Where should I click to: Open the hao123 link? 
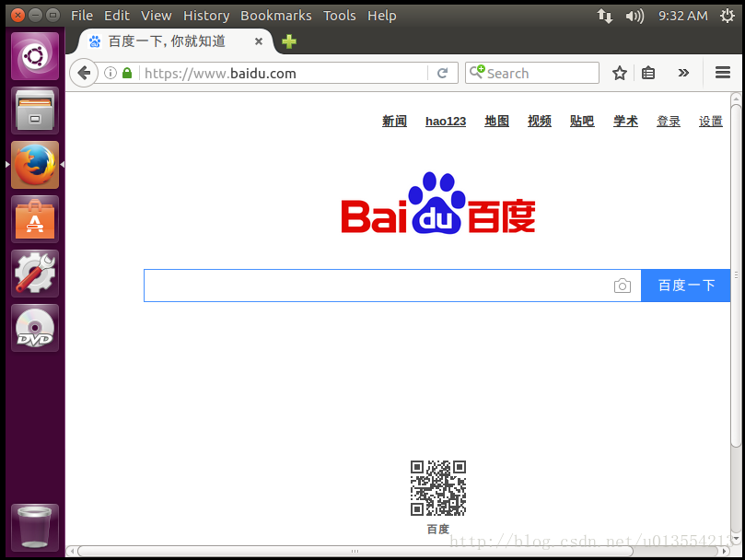446,122
